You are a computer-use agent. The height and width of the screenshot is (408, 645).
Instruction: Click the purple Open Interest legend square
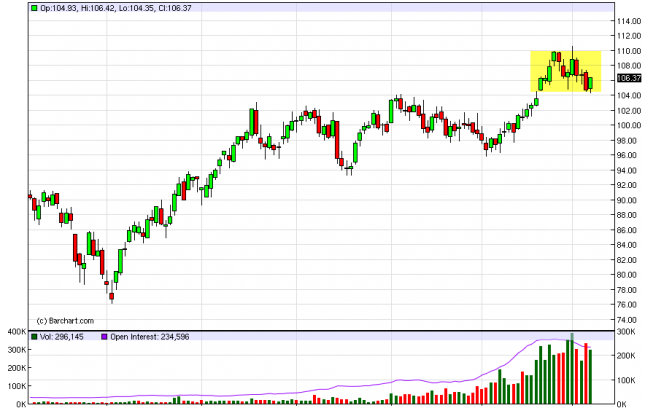105,336
